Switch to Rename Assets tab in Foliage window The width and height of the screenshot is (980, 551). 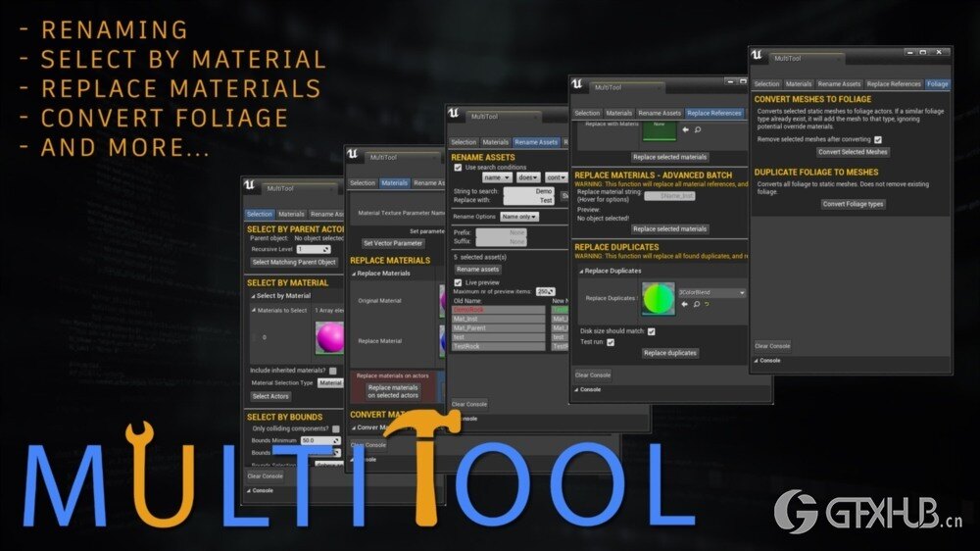coord(839,83)
